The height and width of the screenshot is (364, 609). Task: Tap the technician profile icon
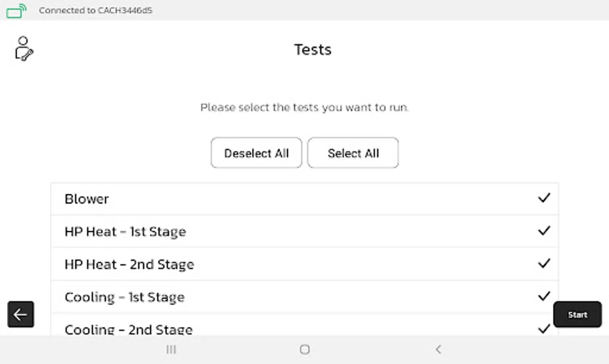point(24,49)
